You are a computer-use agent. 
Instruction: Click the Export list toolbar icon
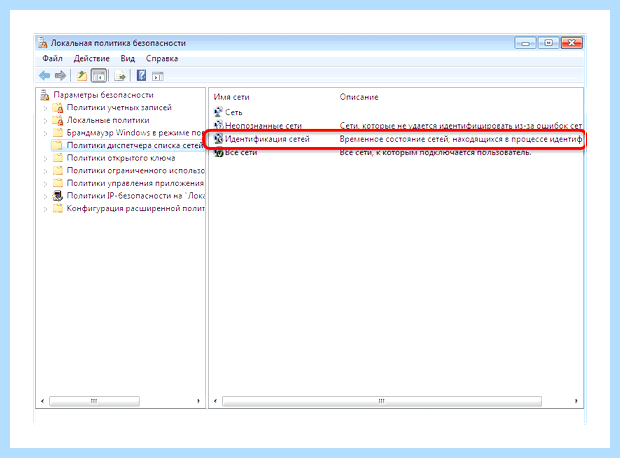click(x=119, y=76)
